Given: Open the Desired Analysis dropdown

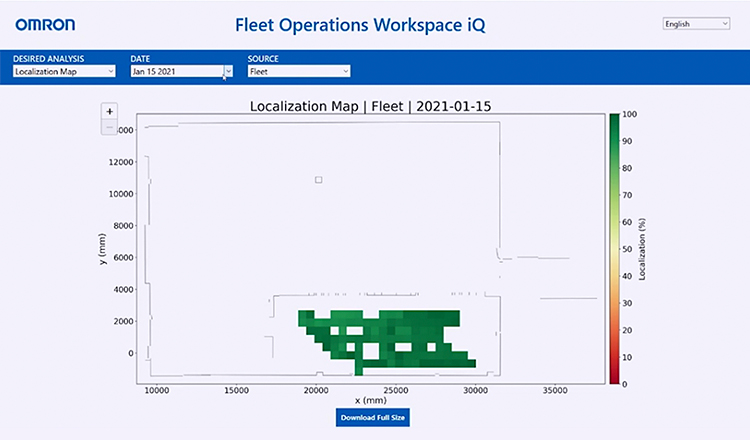Looking at the screenshot, I should (x=64, y=71).
